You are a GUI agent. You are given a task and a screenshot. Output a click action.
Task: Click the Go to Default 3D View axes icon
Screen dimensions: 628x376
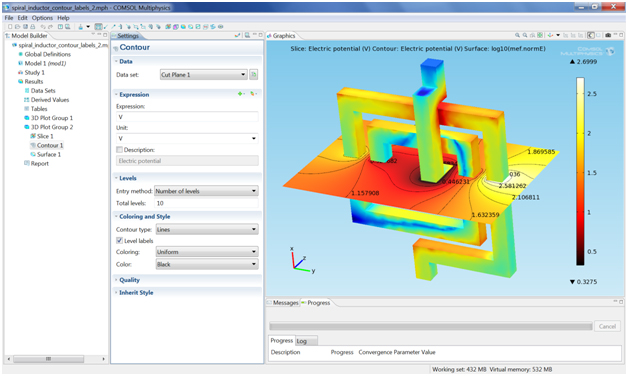pyautogui.click(x=550, y=35)
